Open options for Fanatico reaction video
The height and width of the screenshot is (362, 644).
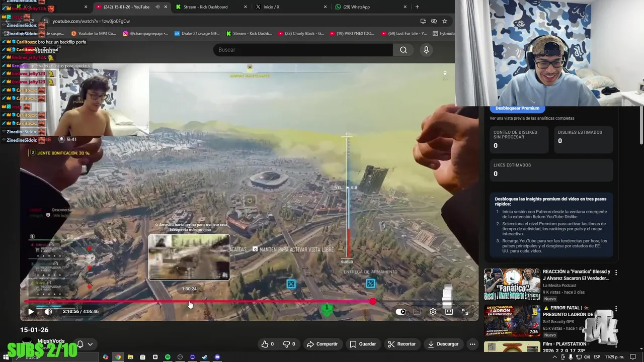(x=616, y=273)
